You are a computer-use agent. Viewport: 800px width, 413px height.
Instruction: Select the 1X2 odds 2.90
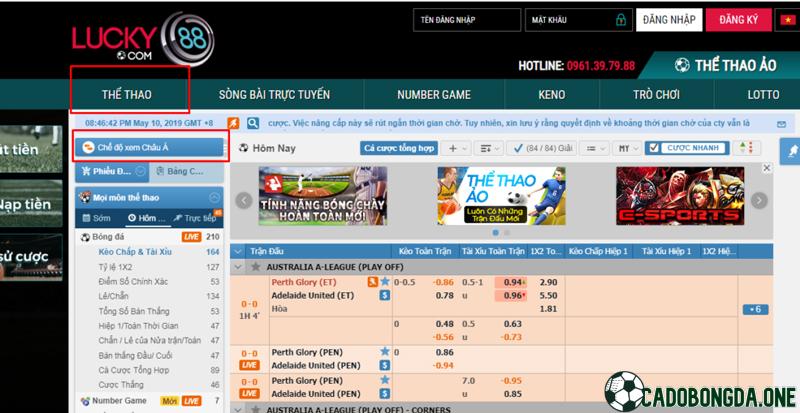point(548,282)
